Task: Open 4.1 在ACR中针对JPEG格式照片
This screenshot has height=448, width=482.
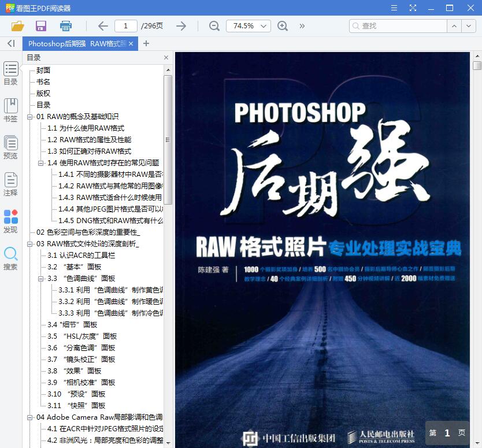Action: (x=105, y=429)
